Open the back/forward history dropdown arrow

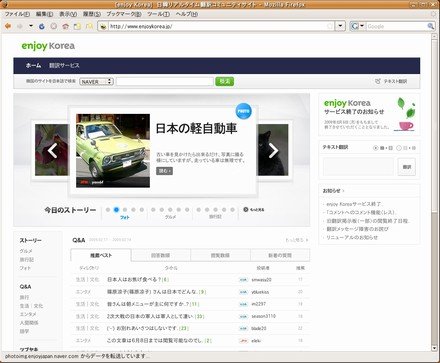coord(31,26)
